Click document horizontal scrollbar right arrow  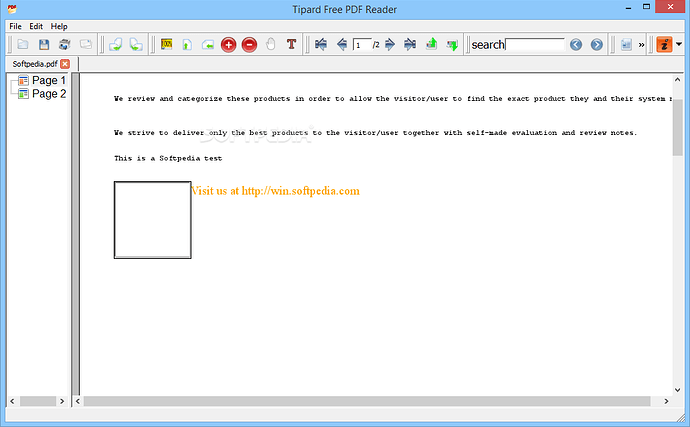[x=666, y=401]
